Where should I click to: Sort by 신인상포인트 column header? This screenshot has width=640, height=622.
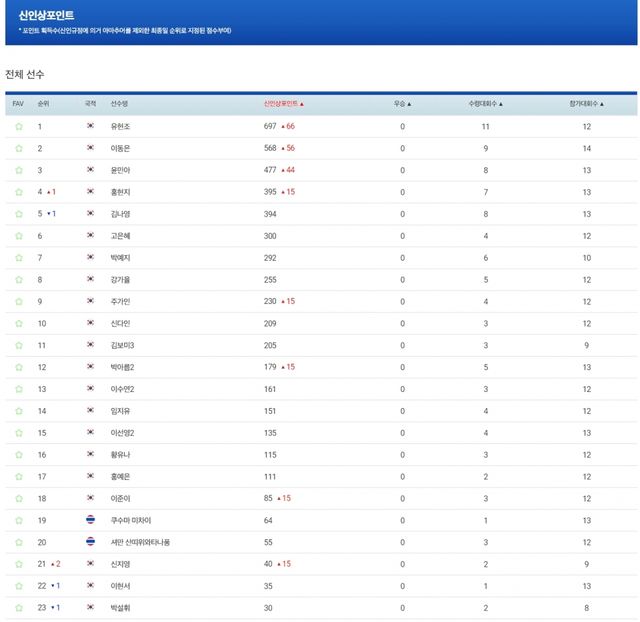284,103
